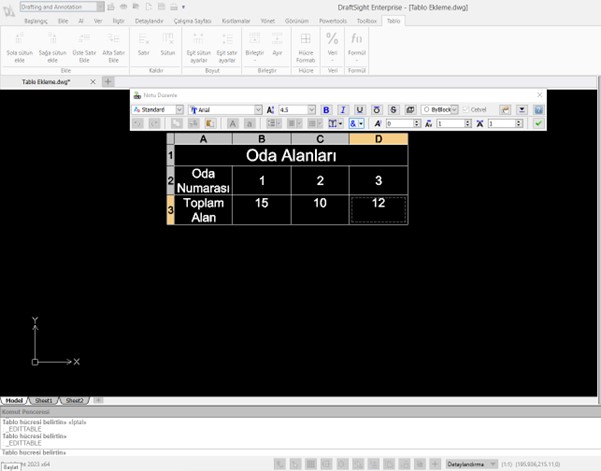Click Veri percent icon in ribbon

click(x=333, y=40)
